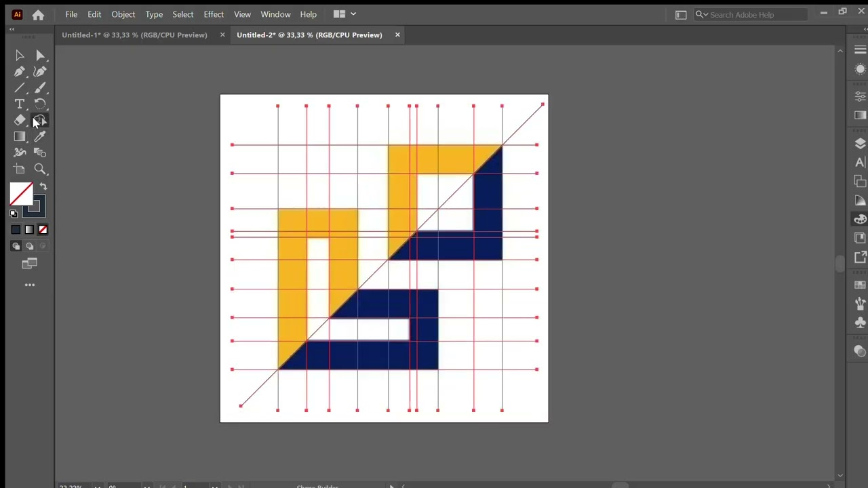
Task: Open the Brushes panel icon
Action: point(861,304)
